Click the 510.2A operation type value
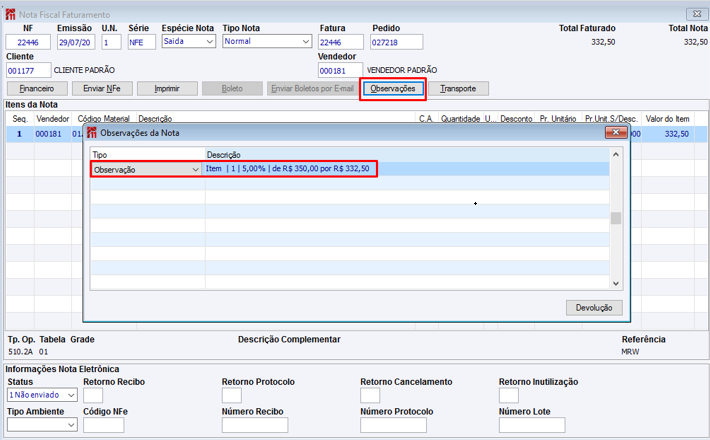Screen dimensions: 710x440 pos(21,352)
